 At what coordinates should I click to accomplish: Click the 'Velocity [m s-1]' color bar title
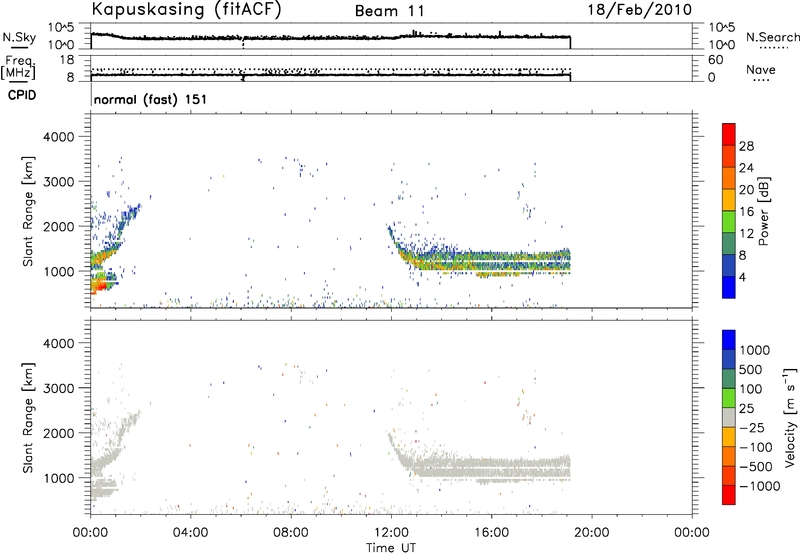point(790,417)
